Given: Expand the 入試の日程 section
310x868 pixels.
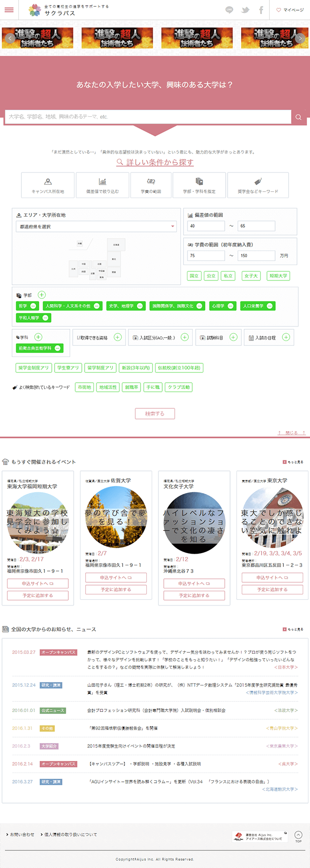Looking at the screenshot, I should [286, 337].
